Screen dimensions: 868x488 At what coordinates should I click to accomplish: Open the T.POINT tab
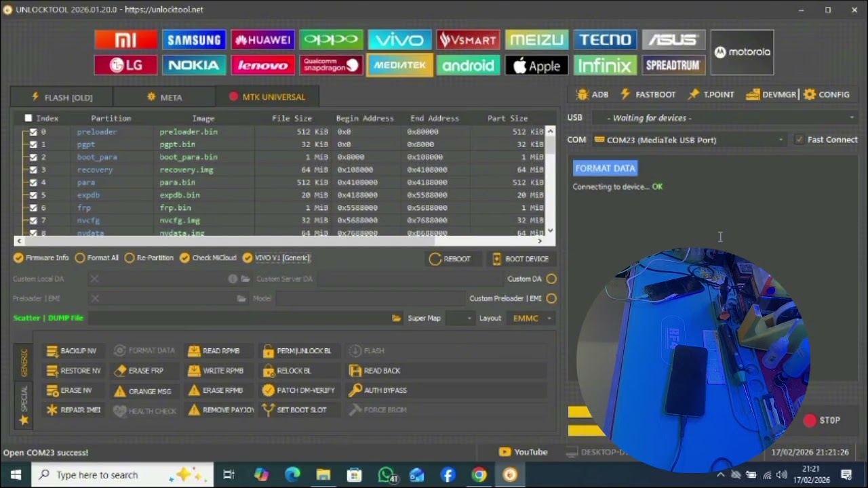(x=711, y=95)
